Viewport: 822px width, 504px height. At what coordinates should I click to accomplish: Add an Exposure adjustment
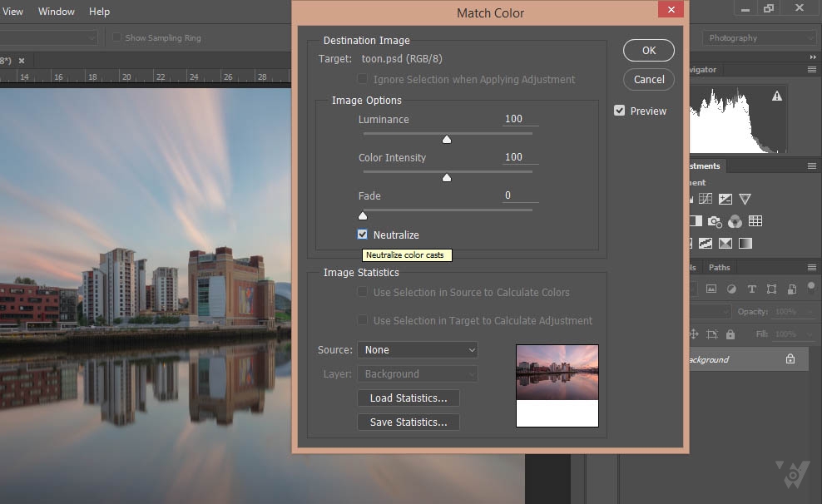pyautogui.click(x=725, y=199)
